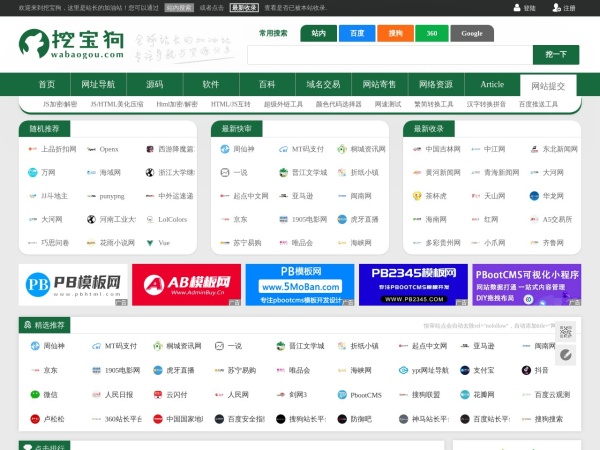Viewport: 600px width, 450px height.
Task: Click 云闪付 icon in 精选推荐
Action: 158,395
